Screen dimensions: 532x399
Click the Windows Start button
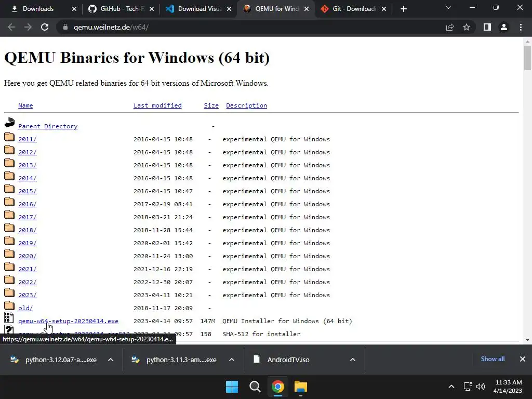coord(232,387)
